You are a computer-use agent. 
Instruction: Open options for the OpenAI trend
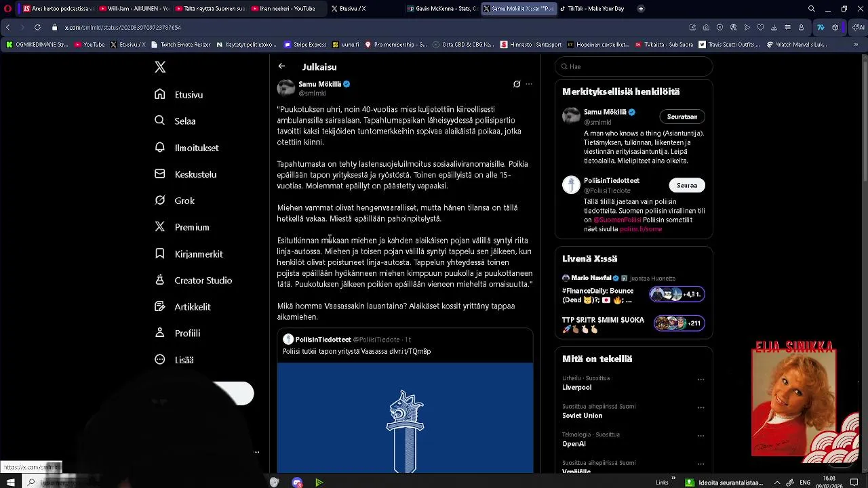click(701, 436)
